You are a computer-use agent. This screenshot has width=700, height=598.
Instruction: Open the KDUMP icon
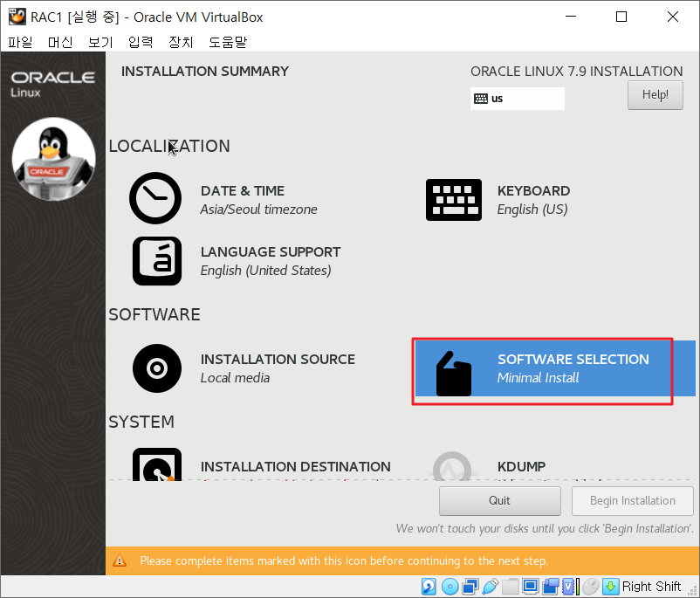[x=452, y=467]
